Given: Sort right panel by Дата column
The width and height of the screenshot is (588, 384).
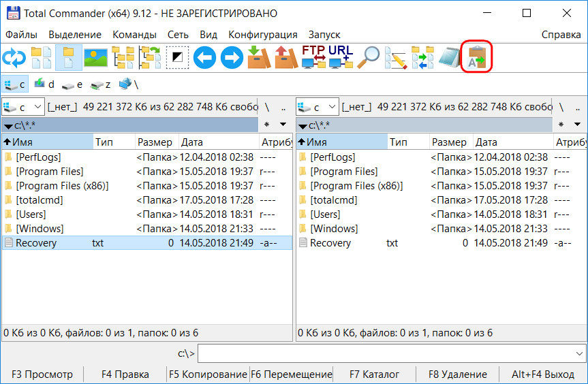Looking at the screenshot, I should (x=513, y=142).
